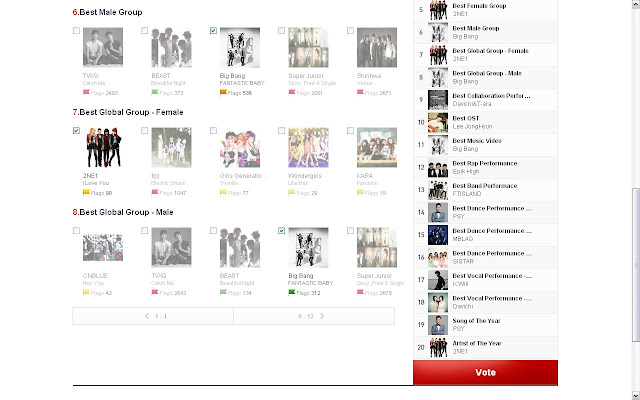Select Song of The Year PSY sidebar entry
640x400 pixels.
pyautogui.click(x=485, y=325)
